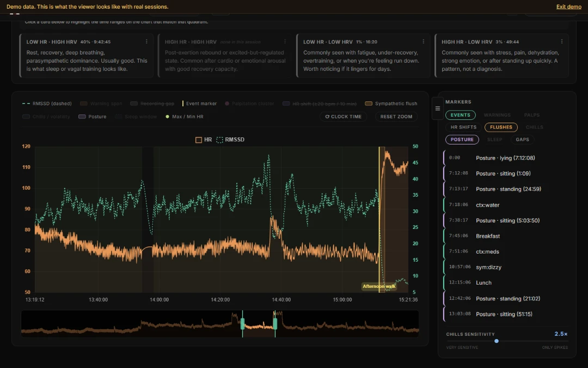Toggle the Flushes marker filter
The width and height of the screenshot is (588, 368).
click(501, 127)
